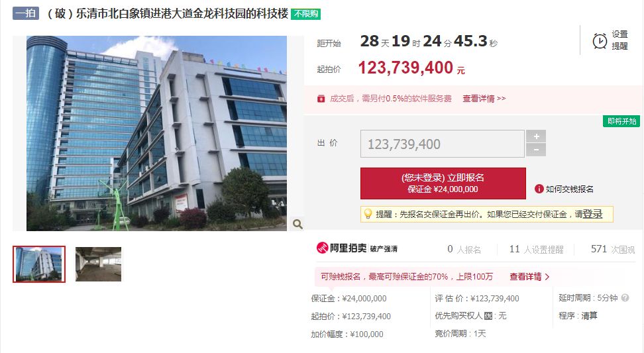Click the 优先购买权人 info badge icon

[x=488, y=316]
